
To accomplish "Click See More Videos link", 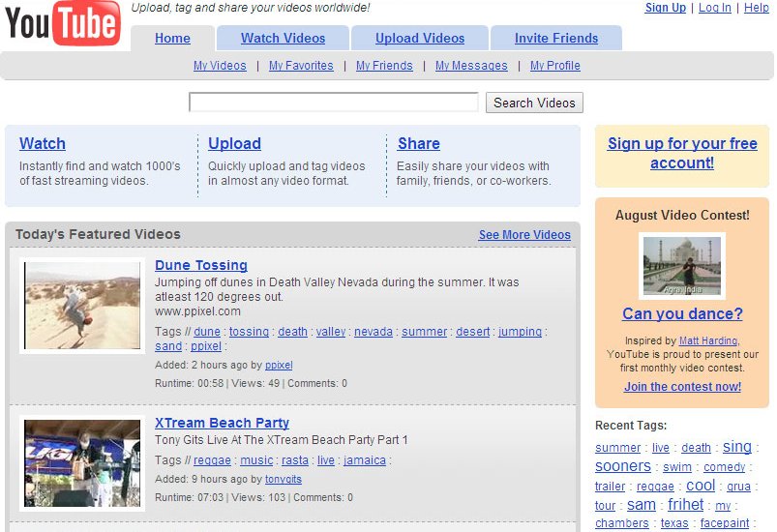I will coord(524,235).
